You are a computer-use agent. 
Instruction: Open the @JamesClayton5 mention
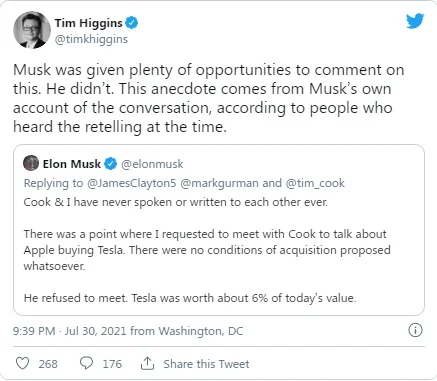(132, 183)
